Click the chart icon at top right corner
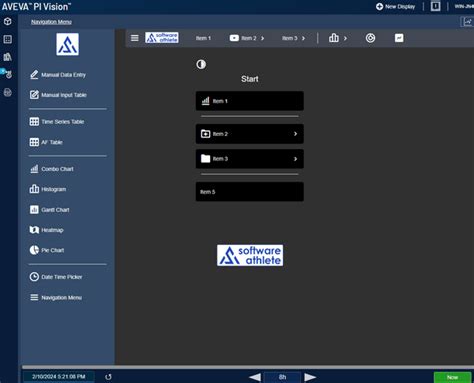Screen dimensions: 474x383 (x=467, y=22)
